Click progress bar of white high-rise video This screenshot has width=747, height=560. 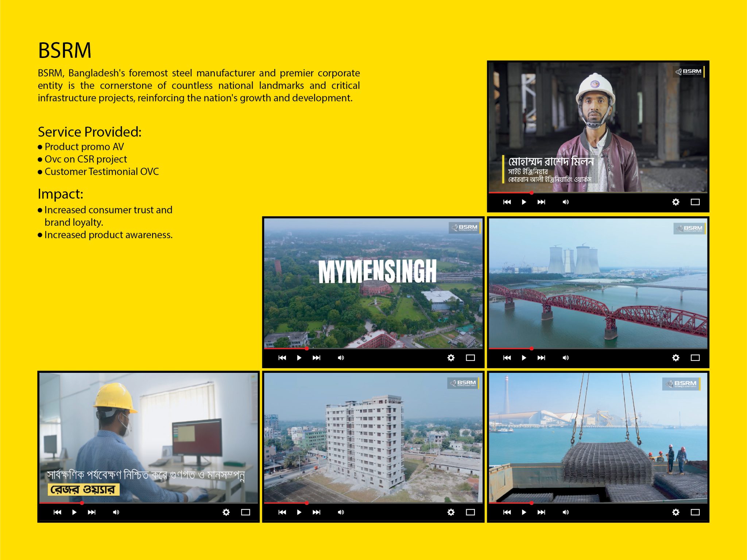[373, 503]
